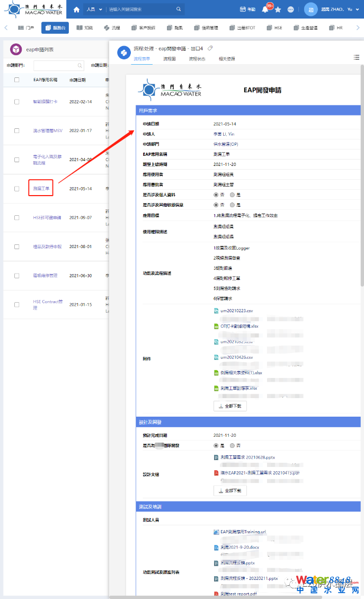Select the 是 radio for personal data question
This screenshot has width=364, height=599.
coord(232,195)
